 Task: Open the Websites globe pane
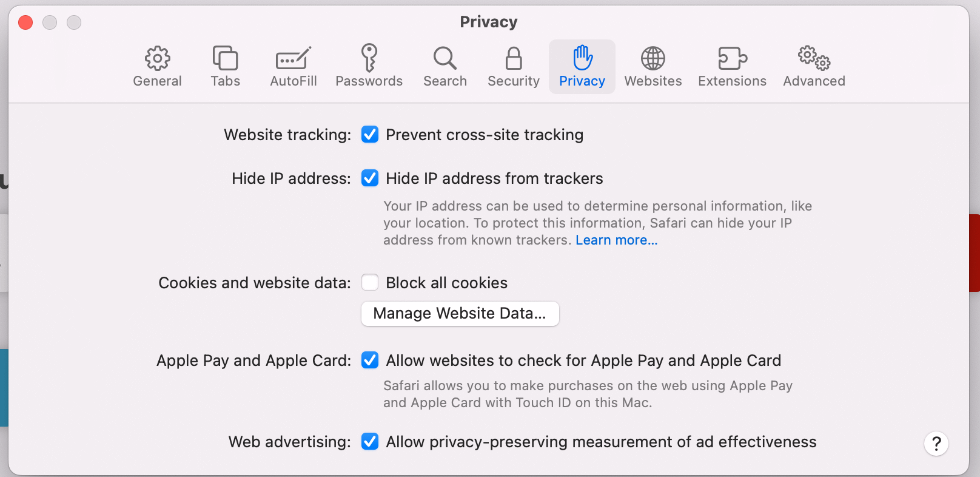(x=653, y=59)
